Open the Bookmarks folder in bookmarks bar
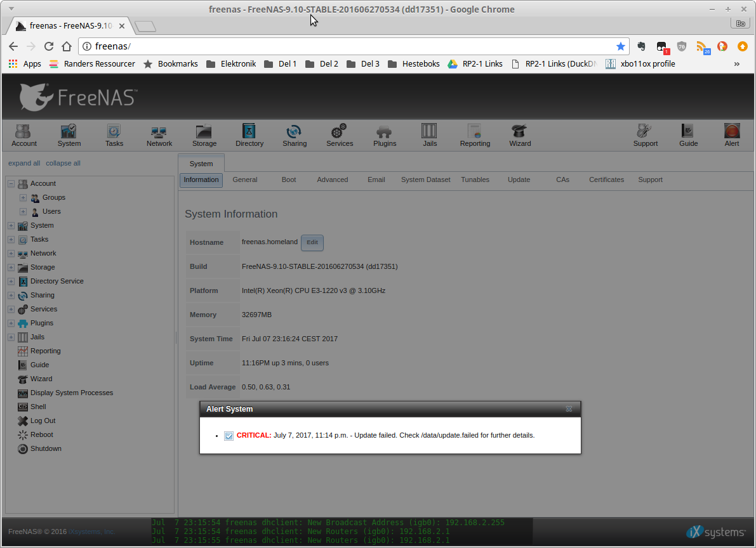This screenshot has width=756, height=548. pyautogui.click(x=171, y=63)
